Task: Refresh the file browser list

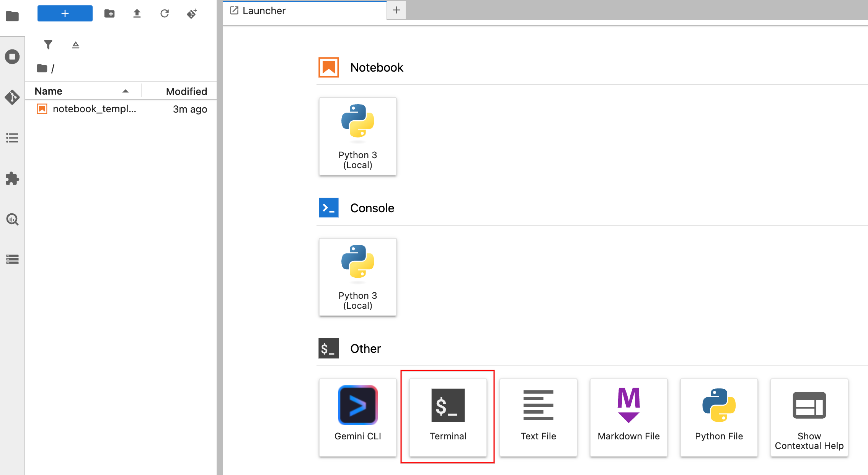Action: (165, 13)
